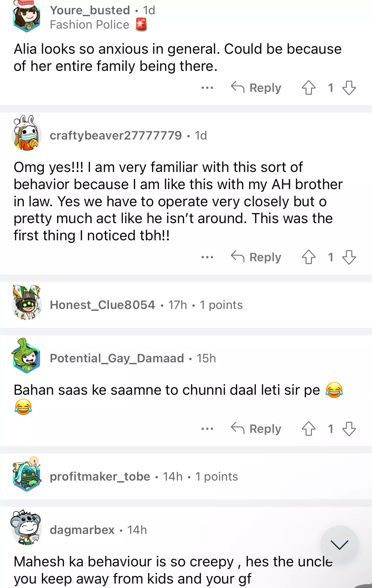Upvote Potential_Gay_Damaad's comment
The height and width of the screenshot is (588, 372).
[308, 429]
